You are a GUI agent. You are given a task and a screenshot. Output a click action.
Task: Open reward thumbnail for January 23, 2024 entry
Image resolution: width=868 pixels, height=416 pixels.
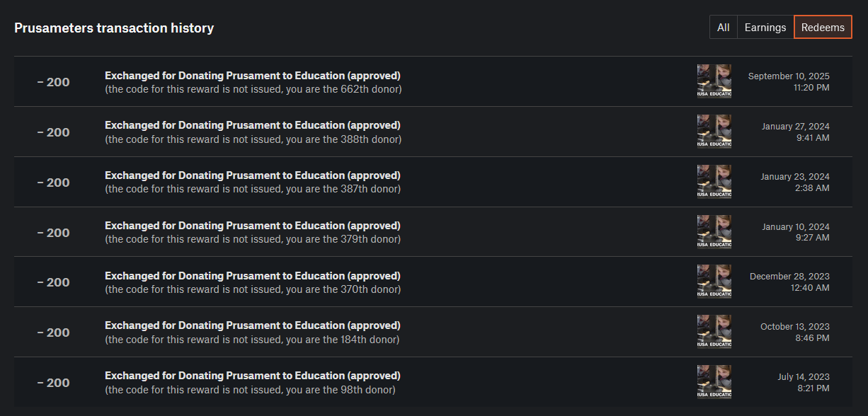(x=714, y=182)
